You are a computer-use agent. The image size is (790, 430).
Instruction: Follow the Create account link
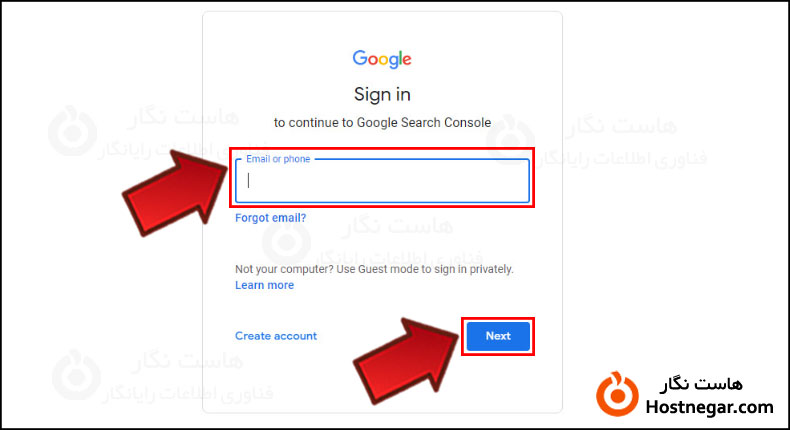[276, 336]
